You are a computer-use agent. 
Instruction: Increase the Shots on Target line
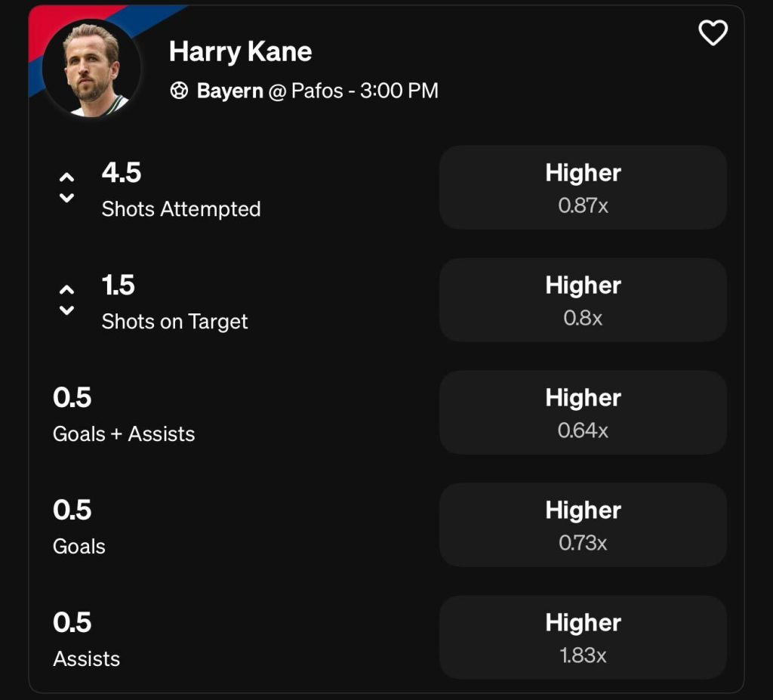click(x=66, y=289)
